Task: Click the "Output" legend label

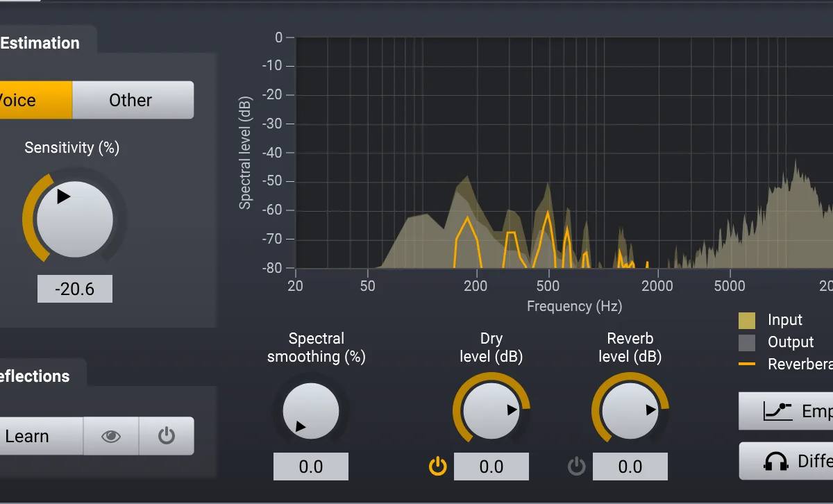Action: click(791, 342)
